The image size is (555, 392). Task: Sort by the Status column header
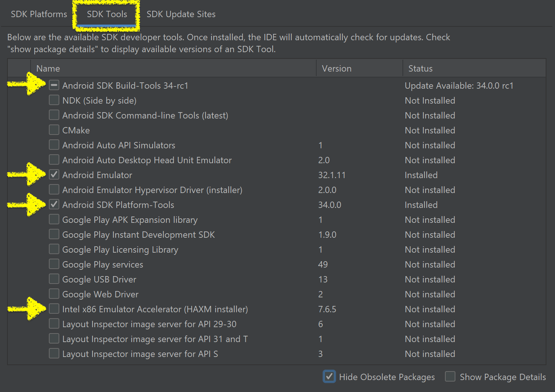[x=474, y=69]
